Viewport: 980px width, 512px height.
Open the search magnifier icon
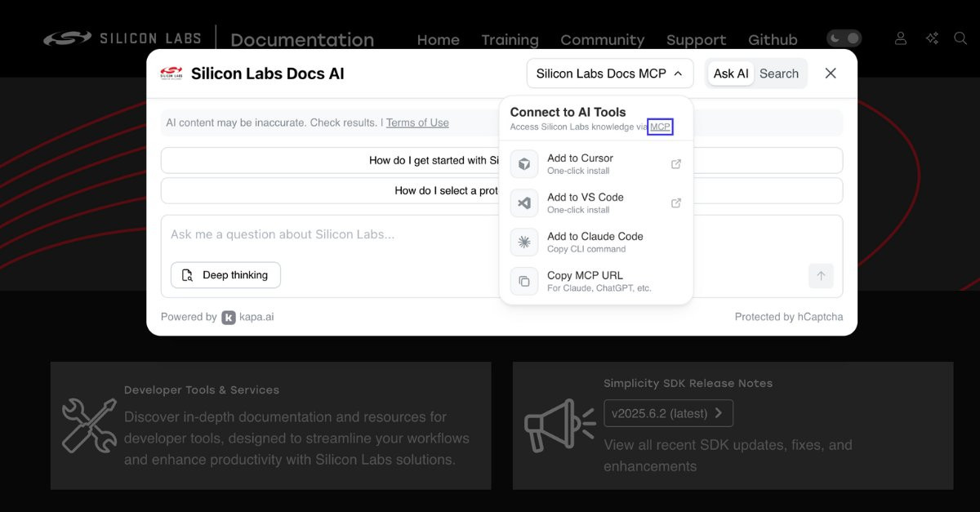(x=960, y=38)
